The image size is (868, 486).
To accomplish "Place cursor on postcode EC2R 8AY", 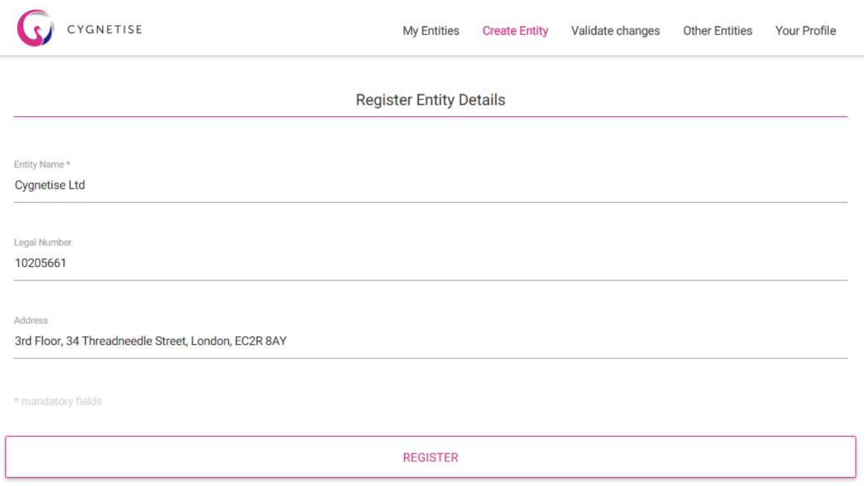I will coord(262,342).
